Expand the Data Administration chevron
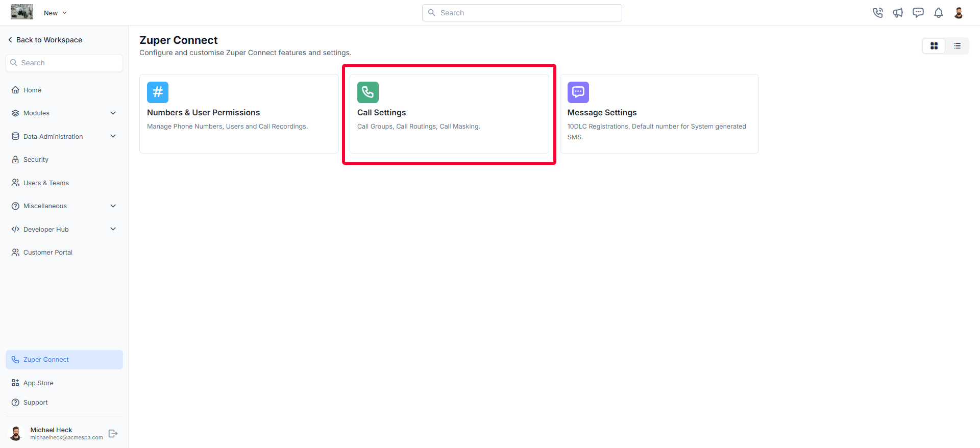This screenshot has height=448, width=980. coord(113,136)
